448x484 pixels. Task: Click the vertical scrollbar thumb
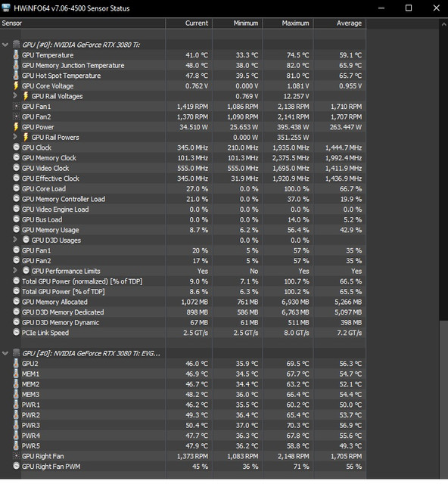pos(443,399)
